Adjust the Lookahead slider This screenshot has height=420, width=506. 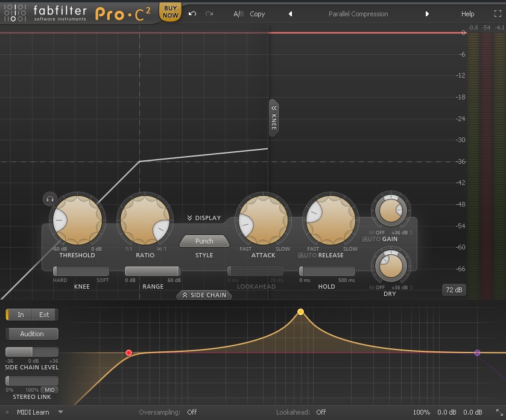(x=255, y=271)
